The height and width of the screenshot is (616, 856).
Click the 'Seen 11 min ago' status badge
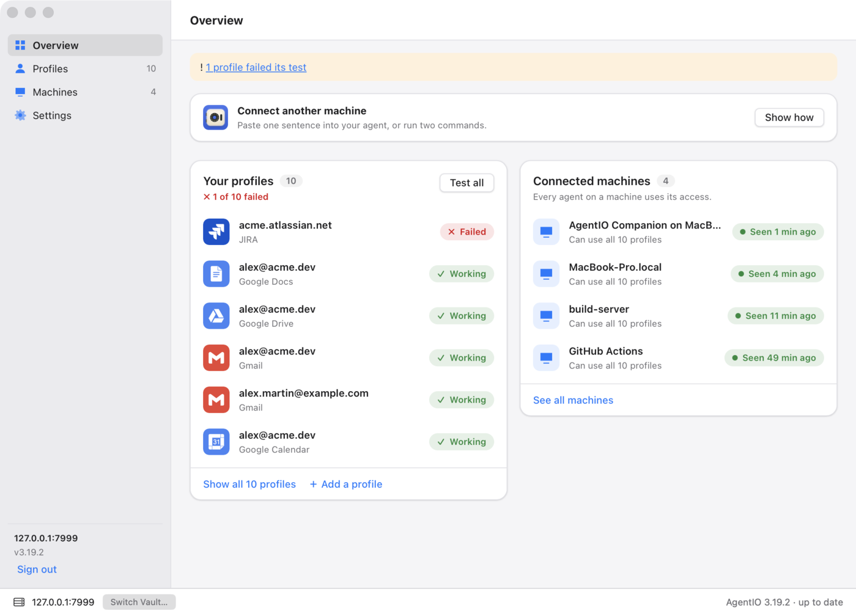click(x=776, y=316)
